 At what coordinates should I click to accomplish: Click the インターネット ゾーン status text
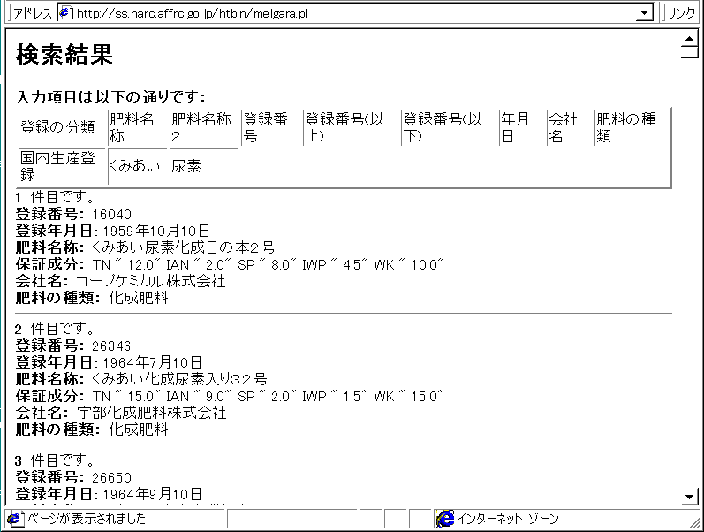(507, 519)
